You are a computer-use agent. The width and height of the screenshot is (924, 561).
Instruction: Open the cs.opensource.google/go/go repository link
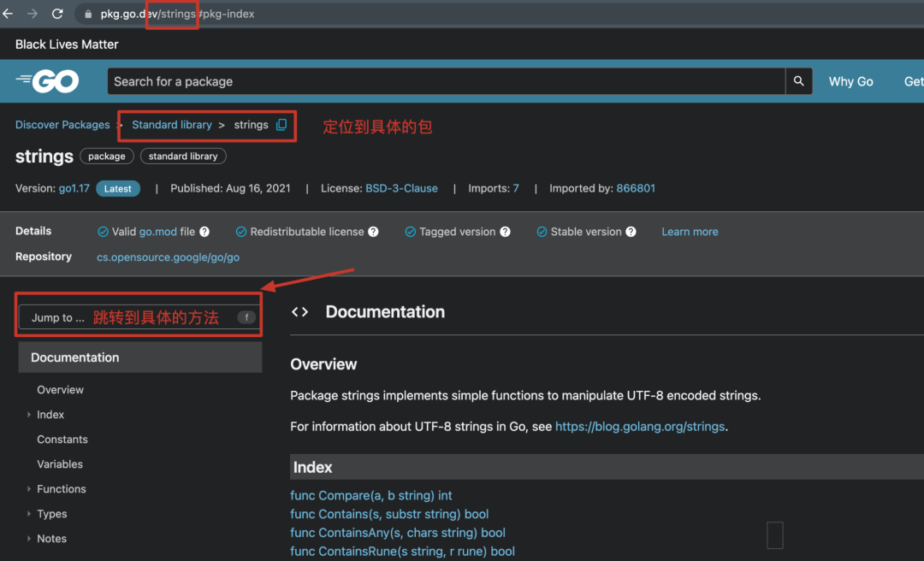168,257
